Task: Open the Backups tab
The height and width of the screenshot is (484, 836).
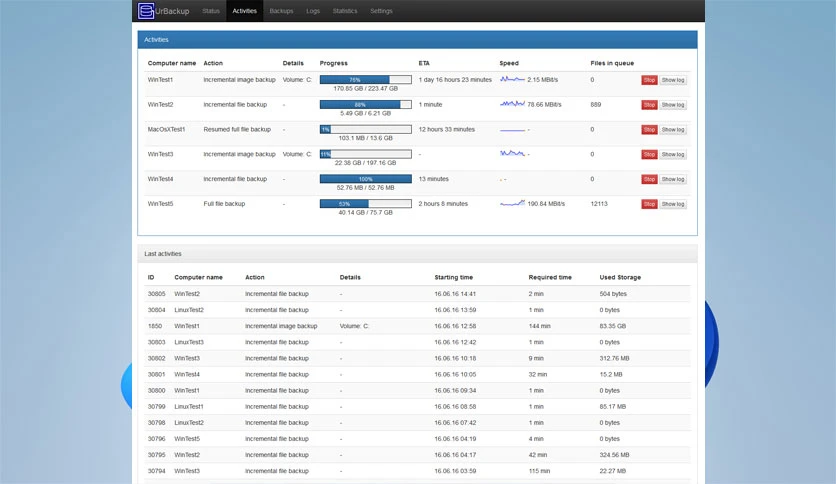Action: (282, 11)
